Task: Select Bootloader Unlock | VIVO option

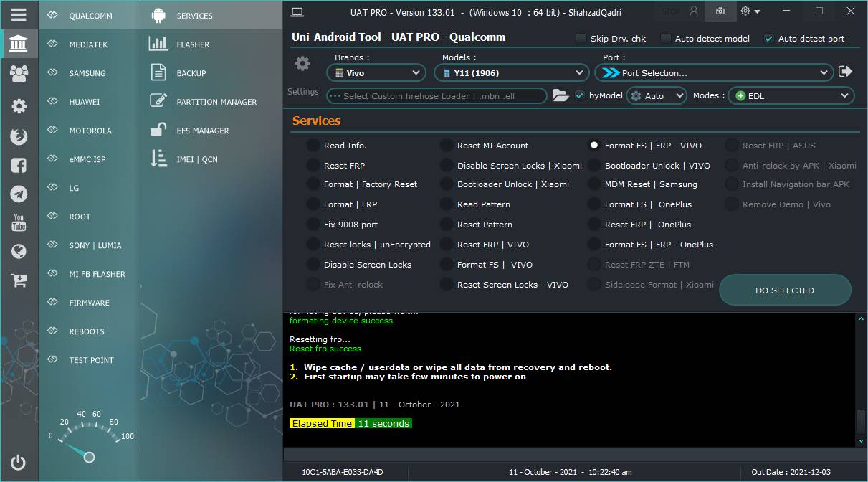Action: coord(594,166)
